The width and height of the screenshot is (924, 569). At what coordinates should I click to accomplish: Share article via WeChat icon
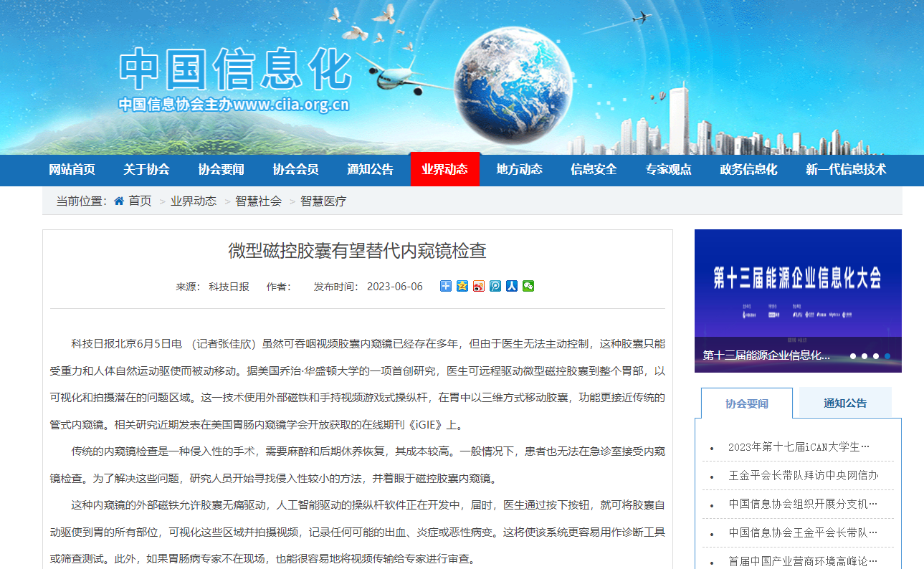tap(528, 286)
